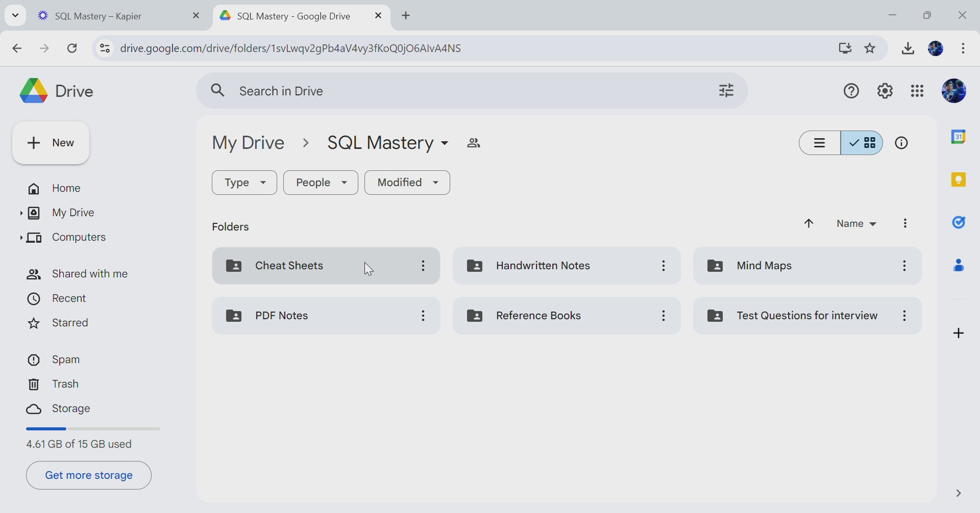Open the Type filter dropdown
Image resolution: width=980 pixels, height=513 pixels.
tap(244, 183)
